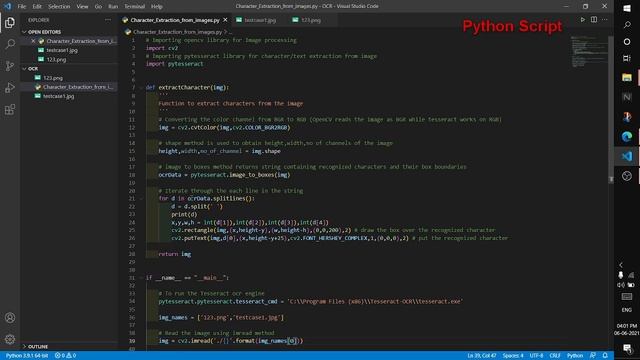The height and width of the screenshot is (360, 640).
Task: Change file encoding UTF-8
Action: [536, 356]
